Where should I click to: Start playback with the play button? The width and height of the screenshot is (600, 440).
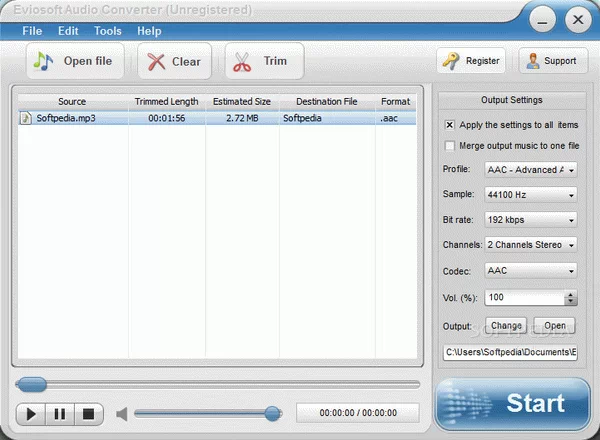31,414
